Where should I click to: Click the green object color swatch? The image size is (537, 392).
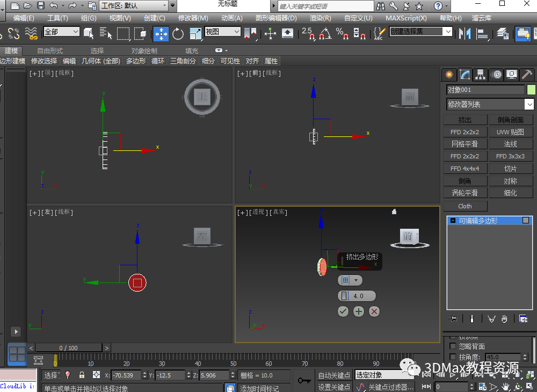point(531,90)
